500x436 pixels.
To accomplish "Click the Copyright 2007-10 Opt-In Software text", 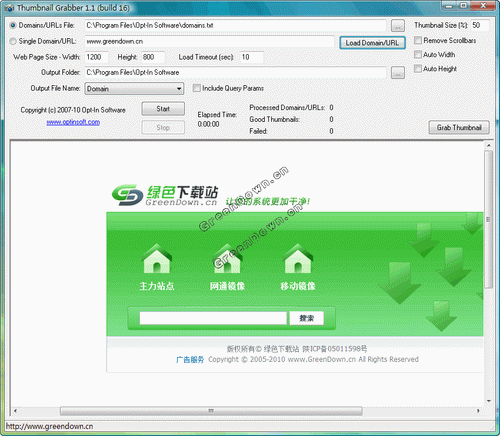I will coord(73,110).
